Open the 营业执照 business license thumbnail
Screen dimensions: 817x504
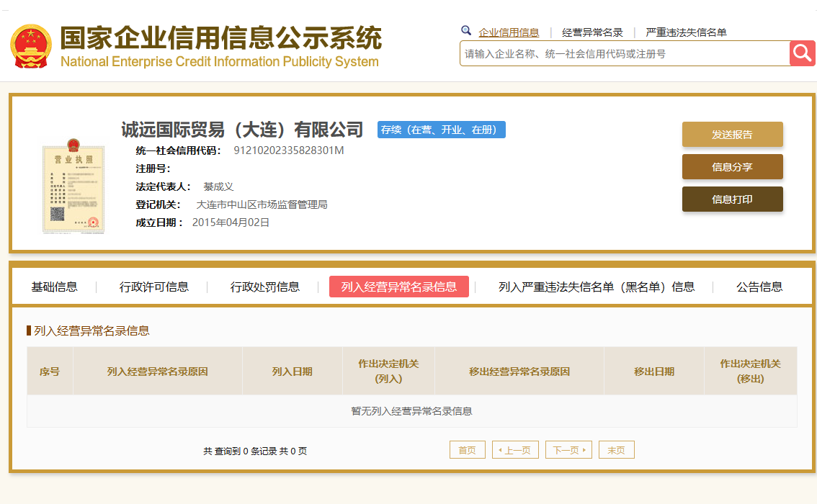pyautogui.click(x=73, y=186)
